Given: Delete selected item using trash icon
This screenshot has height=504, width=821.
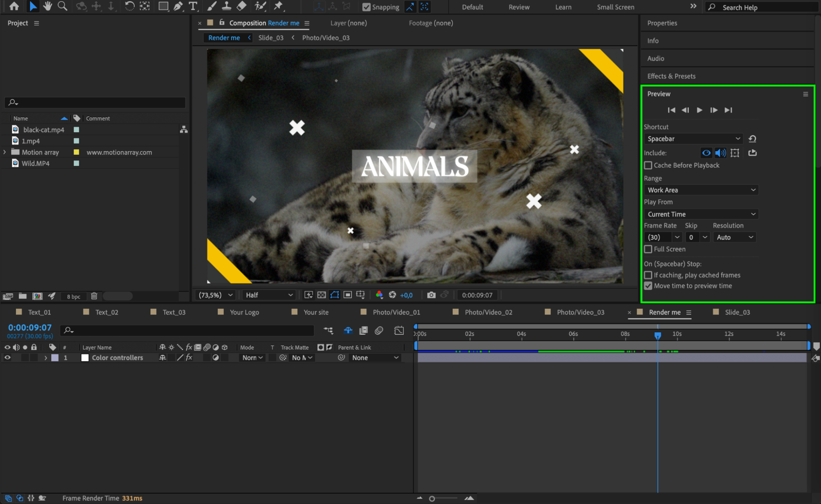Looking at the screenshot, I should tap(94, 296).
